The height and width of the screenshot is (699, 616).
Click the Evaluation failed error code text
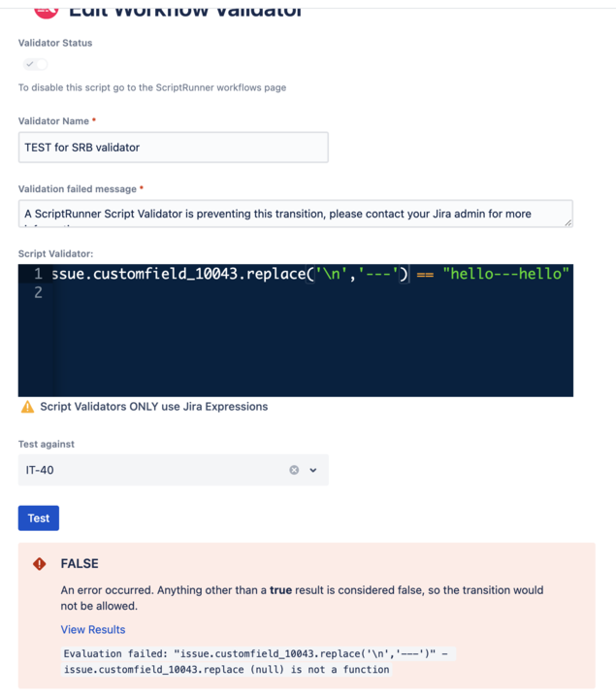click(256, 661)
